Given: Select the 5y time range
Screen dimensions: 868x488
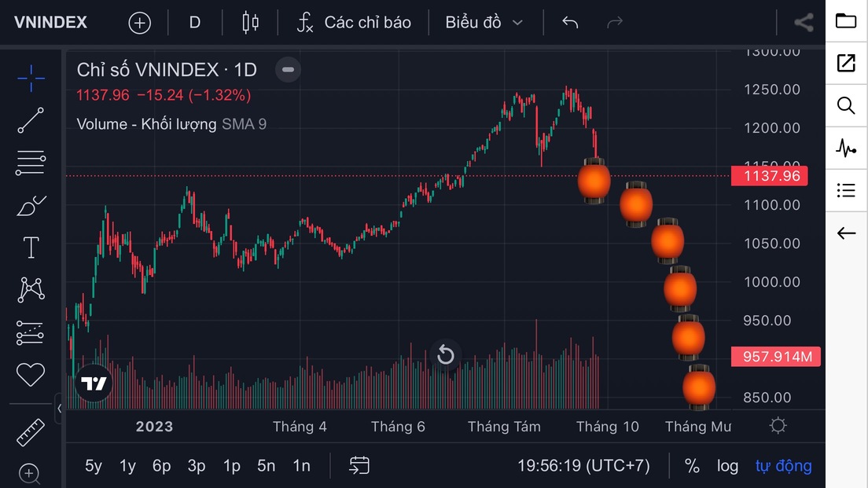Looking at the screenshot, I should [x=94, y=466].
